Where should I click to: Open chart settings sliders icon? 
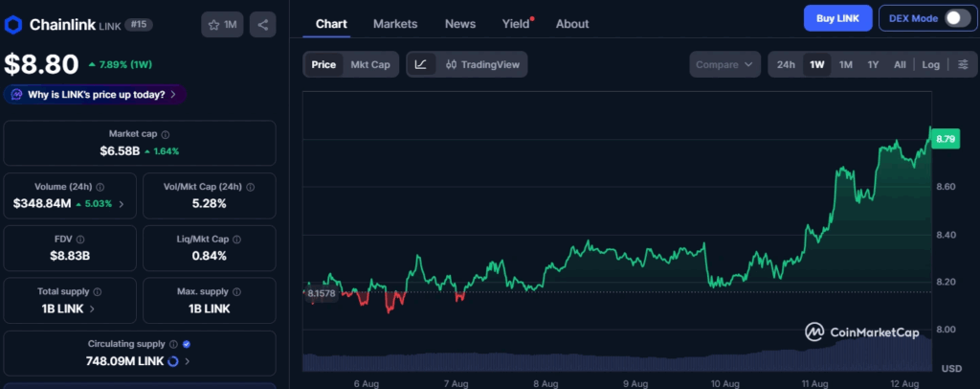click(963, 64)
